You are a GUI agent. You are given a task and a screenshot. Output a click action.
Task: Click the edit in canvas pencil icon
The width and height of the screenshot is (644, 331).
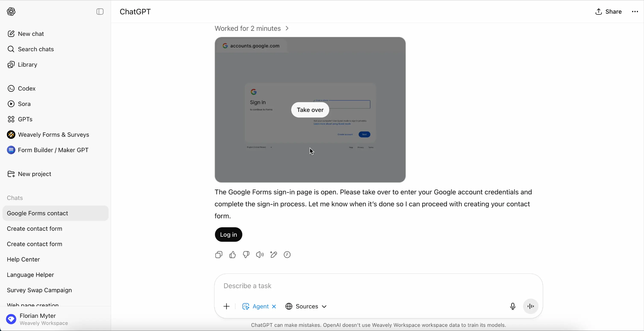coord(274,255)
